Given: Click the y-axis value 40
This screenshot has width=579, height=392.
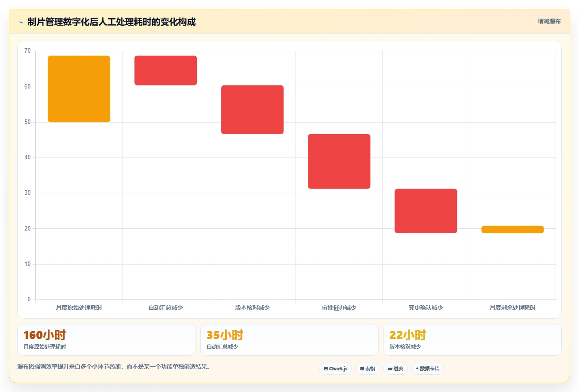Looking at the screenshot, I should tap(27, 158).
